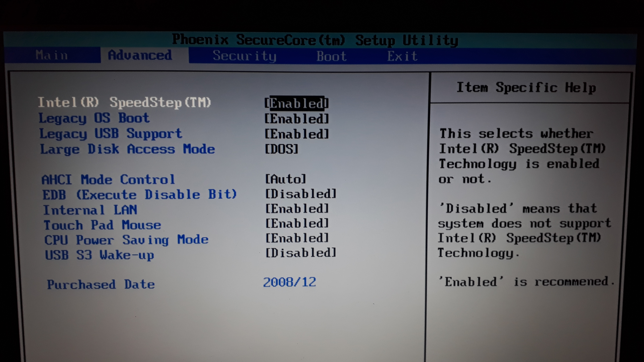The image size is (644, 362).
Task: Toggle USB S3 Wake-up [Disabled] value
Action: point(301,253)
